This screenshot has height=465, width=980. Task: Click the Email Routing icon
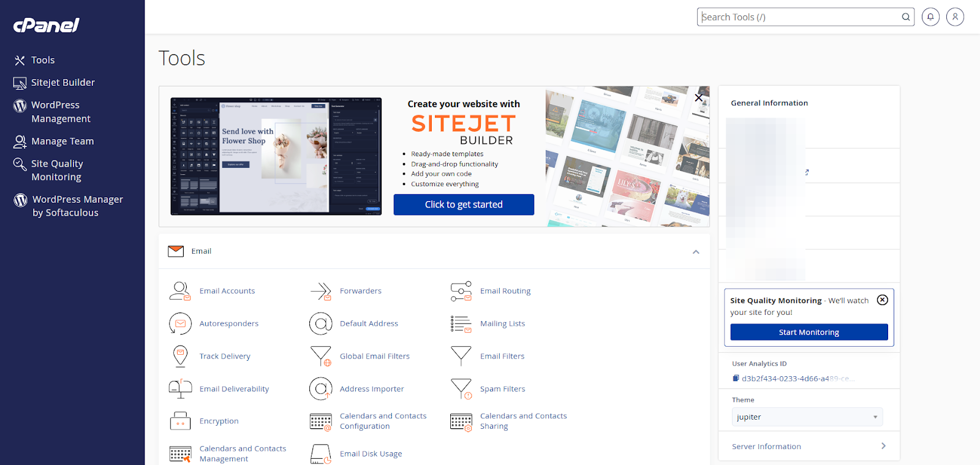tap(461, 291)
